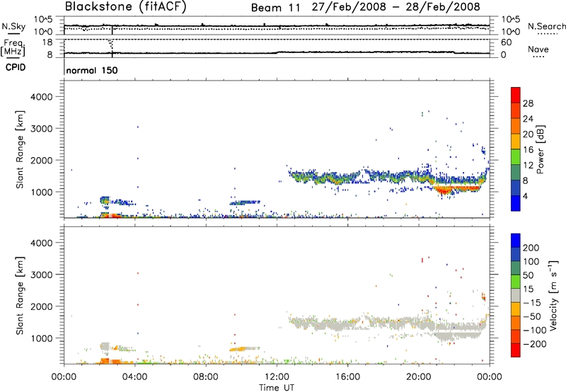Viewport: 566px width, 392px height.
Task: Click the "18" frequency axis tick
Action: click(47, 42)
